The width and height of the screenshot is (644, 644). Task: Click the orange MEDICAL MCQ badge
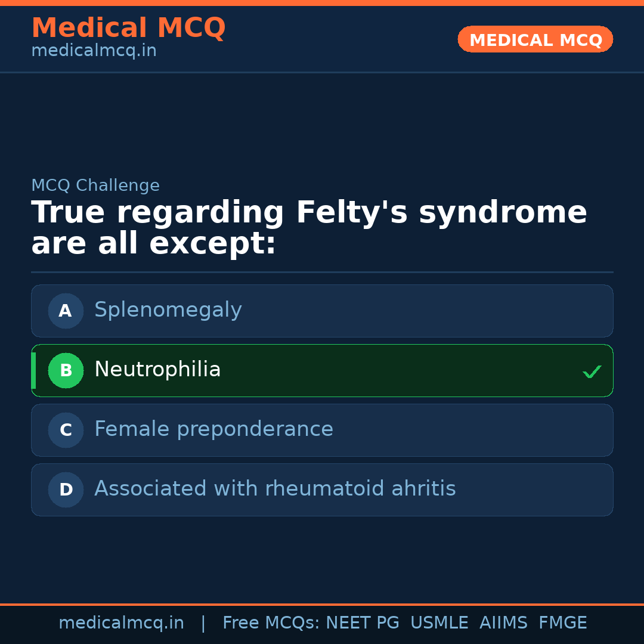(535, 39)
